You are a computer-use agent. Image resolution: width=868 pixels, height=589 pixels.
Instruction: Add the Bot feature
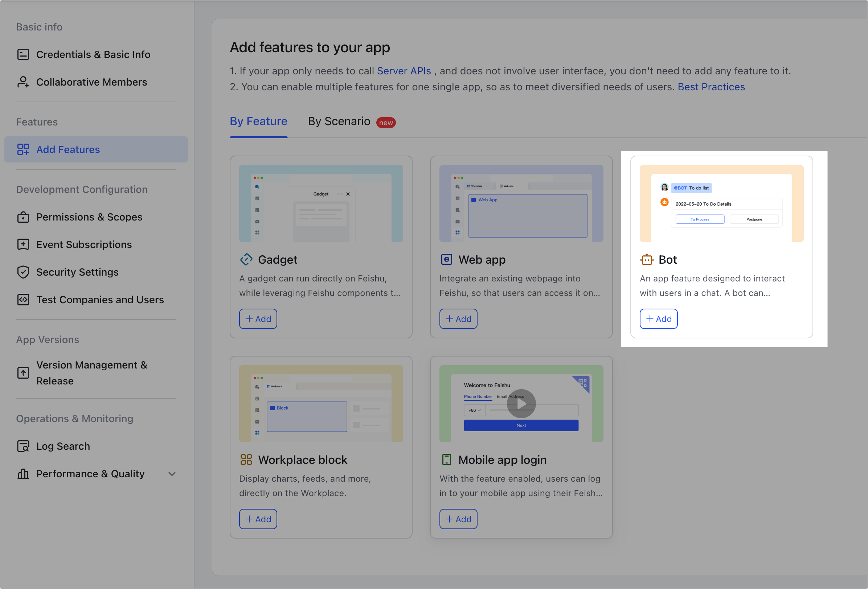pyautogui.click(x=659, y=319)
